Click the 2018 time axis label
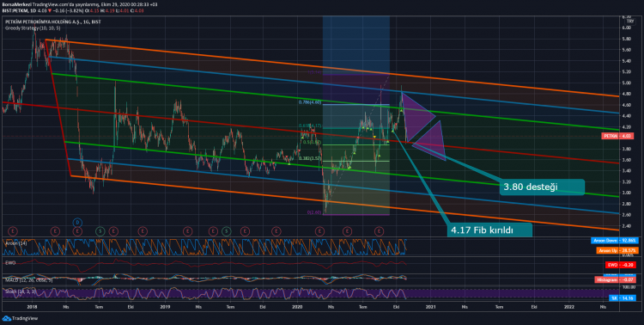 tap(32, 307)
